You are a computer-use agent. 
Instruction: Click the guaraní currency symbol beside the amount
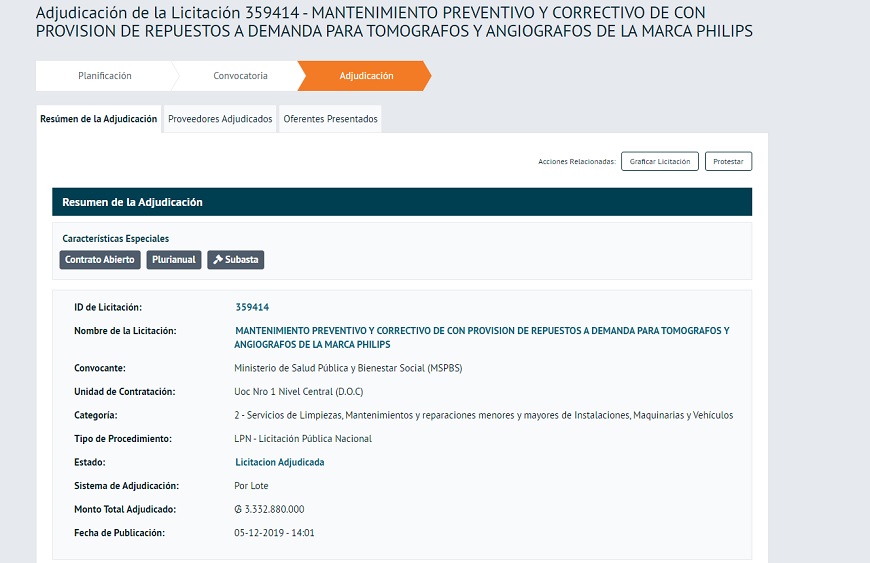click(x=238, y=509)
